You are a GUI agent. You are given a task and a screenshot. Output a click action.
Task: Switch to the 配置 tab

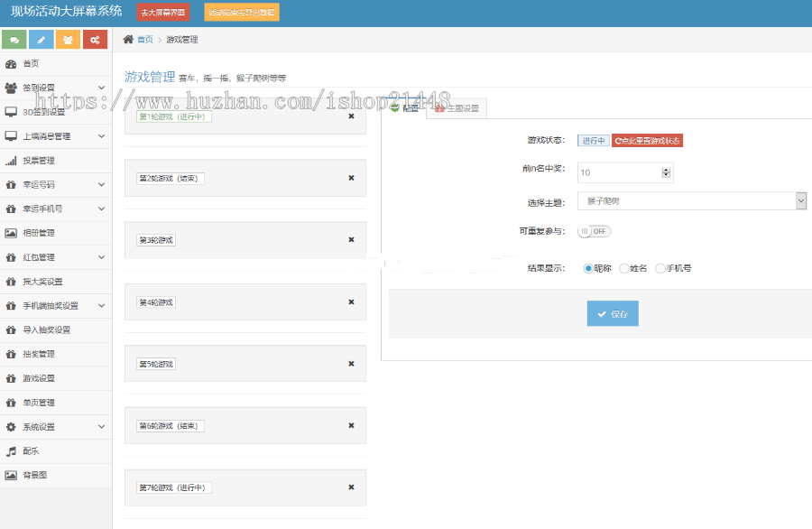click(x=404, y=108)
